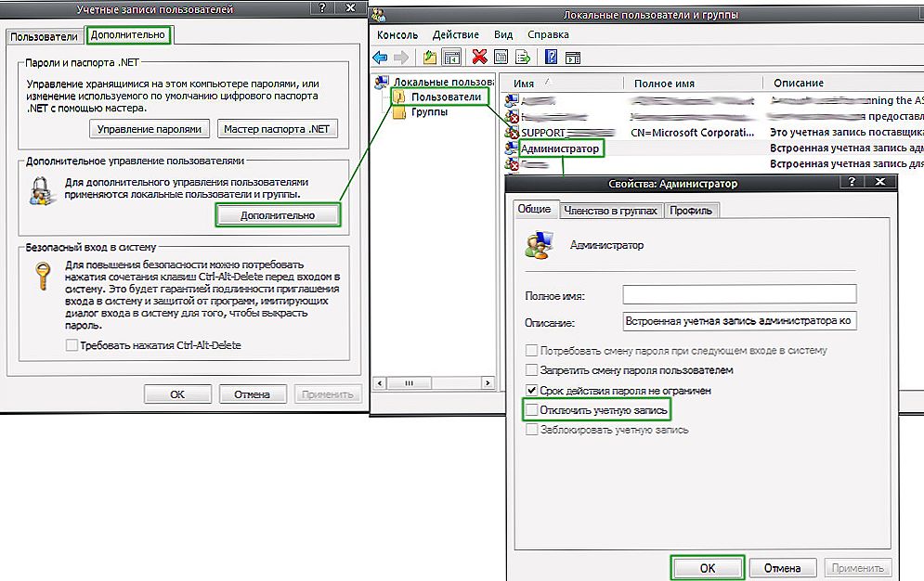Viewport: 924px width, 581px height.
Task: Open the Консоль menu
Action: tap(397, 34)
